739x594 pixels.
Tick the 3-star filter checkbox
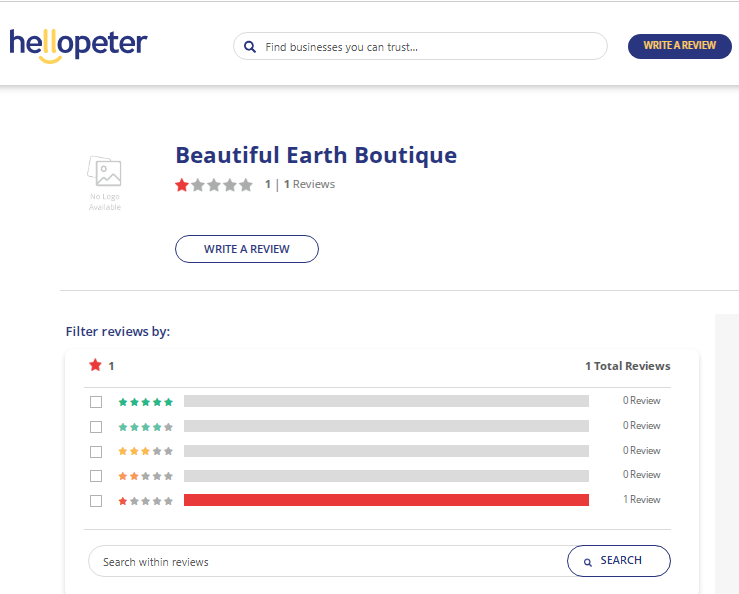tap(96, 452)
